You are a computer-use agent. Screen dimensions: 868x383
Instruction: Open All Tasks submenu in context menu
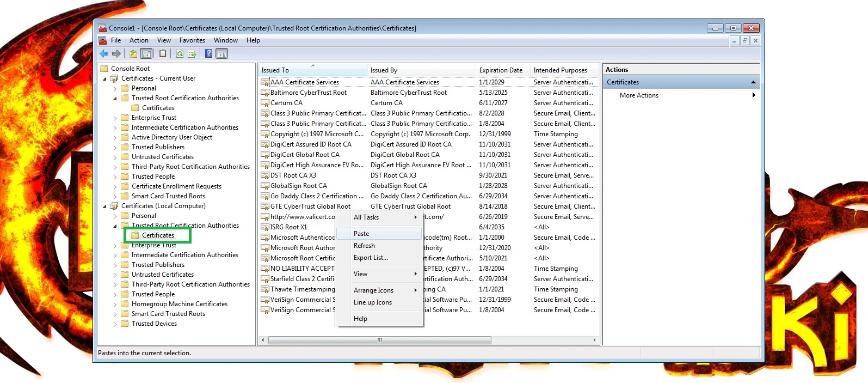(x=379, y=217)
